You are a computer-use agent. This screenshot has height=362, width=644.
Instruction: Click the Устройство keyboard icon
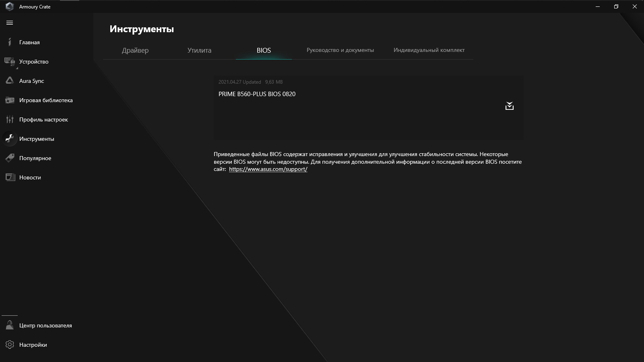click(10, 62)
